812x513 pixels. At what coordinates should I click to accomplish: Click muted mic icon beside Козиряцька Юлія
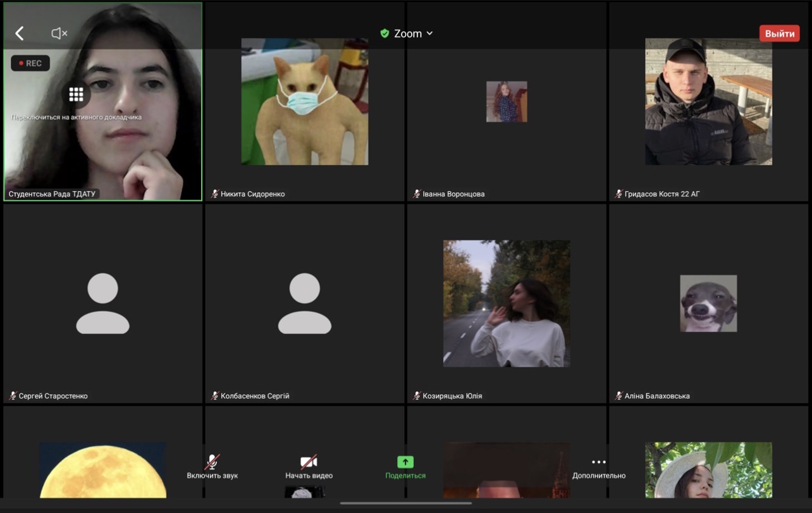[x=417, y=396]
